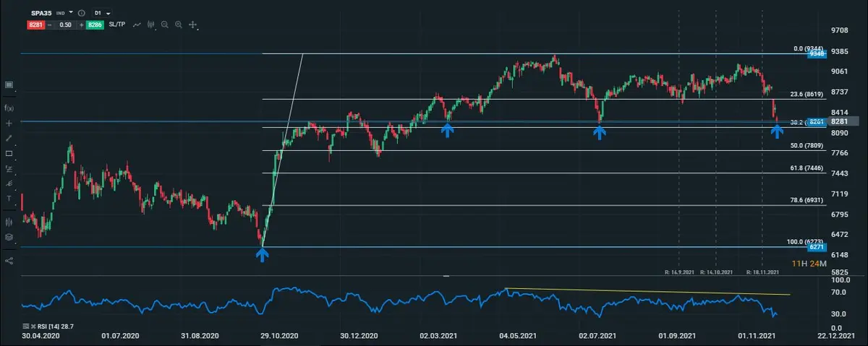Viewport: 868px width, 346px height.
Task: Remove the RSI indicator with X
Action: [34, 327]
